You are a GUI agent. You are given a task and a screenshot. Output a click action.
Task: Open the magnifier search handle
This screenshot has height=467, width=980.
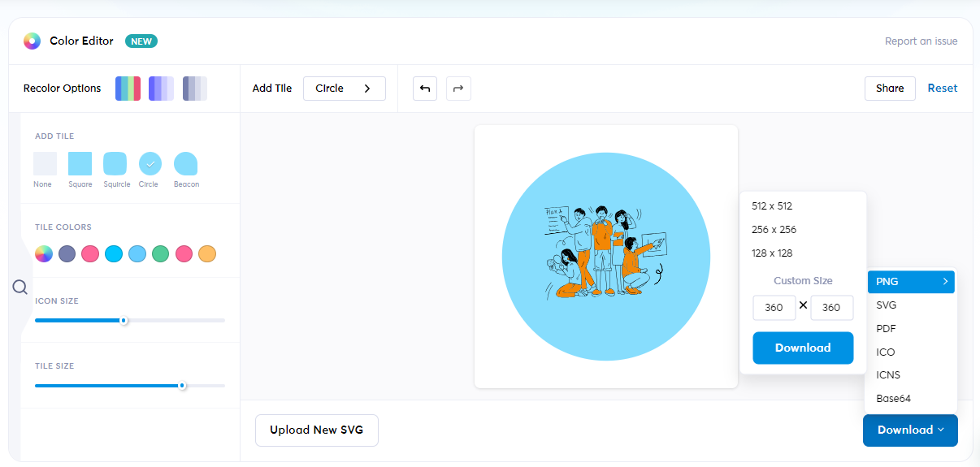[x=20, y=287]
